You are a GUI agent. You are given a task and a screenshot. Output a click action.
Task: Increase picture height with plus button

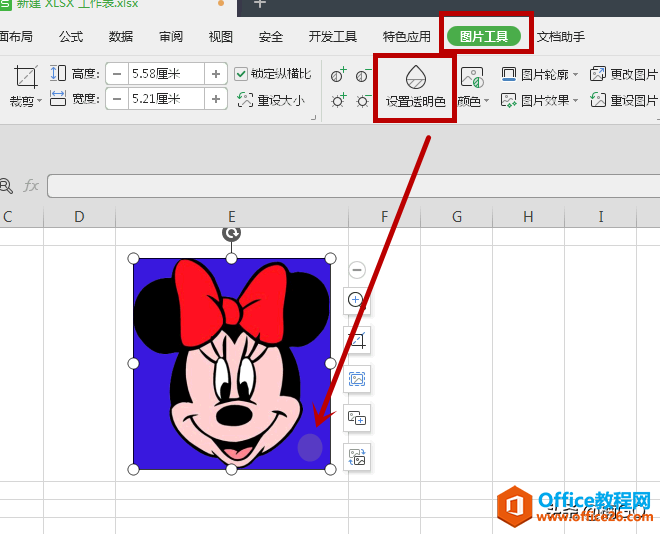click(216, 74)
